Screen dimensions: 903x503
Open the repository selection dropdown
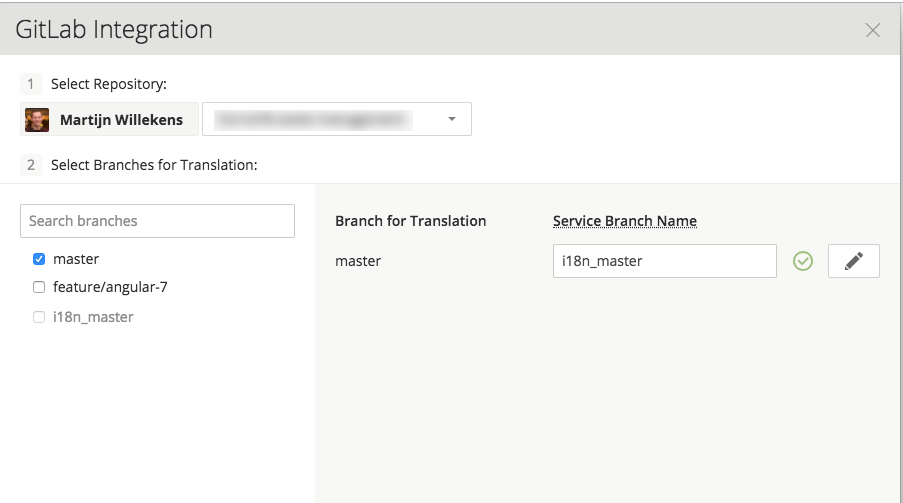(x=337, y=119)
